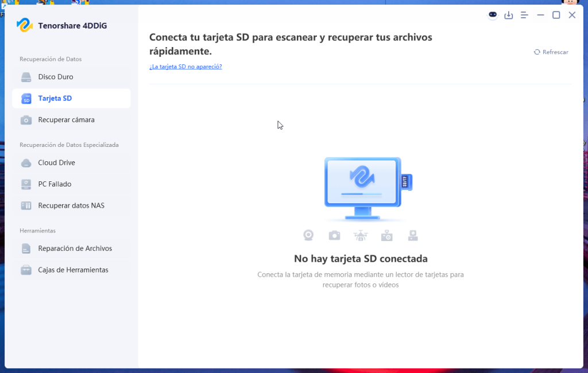Image resolution: width=588 pixels, height=373 pixels.
Task: Go to Cloud Drive recovery
Action: click(71, 163)
